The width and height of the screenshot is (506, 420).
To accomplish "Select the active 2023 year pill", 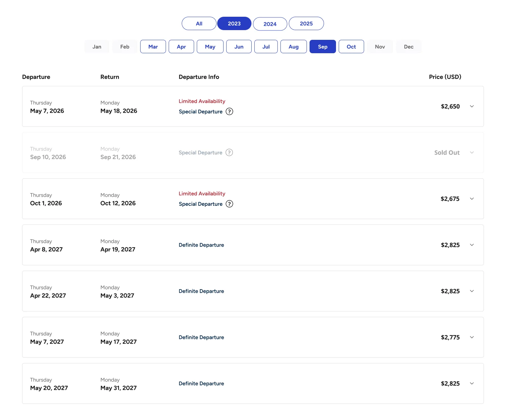I will (234, 23).
